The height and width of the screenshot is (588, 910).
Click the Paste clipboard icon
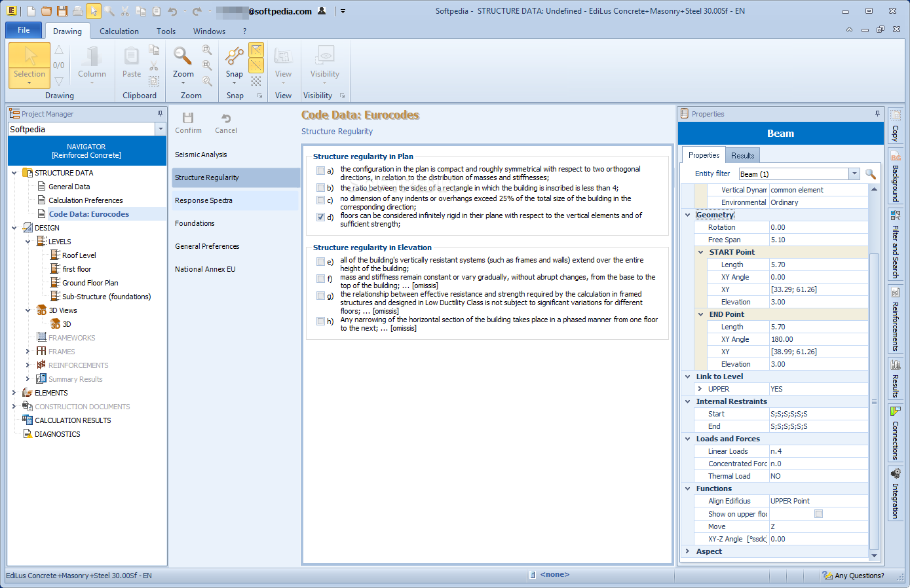[x=132, y=64]
